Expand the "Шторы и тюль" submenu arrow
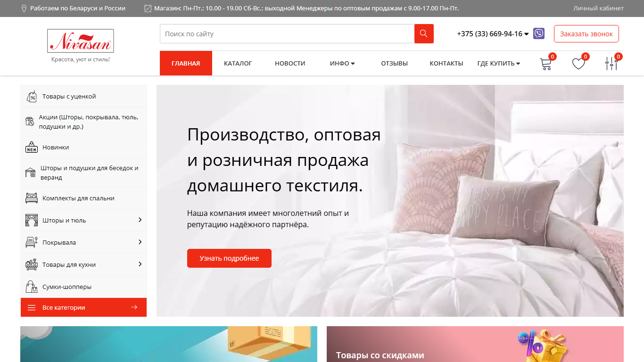 click(140, 220)
